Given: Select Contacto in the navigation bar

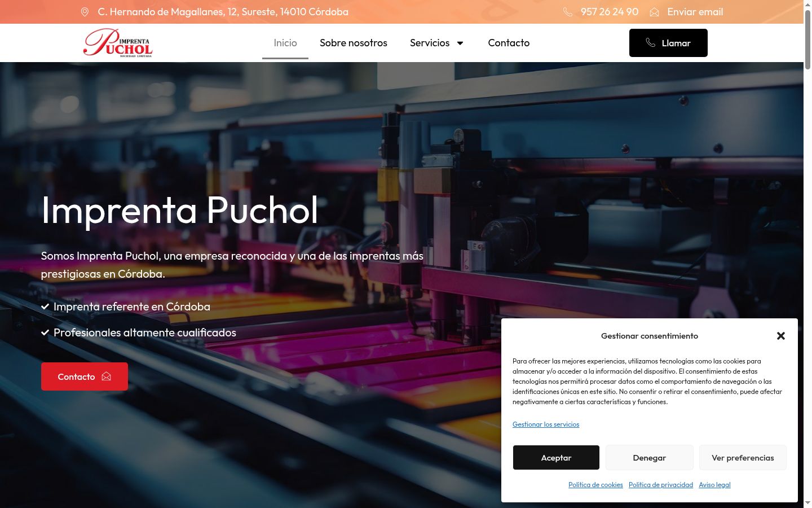Looking at the screenshot, I should (x=509, y=43).
